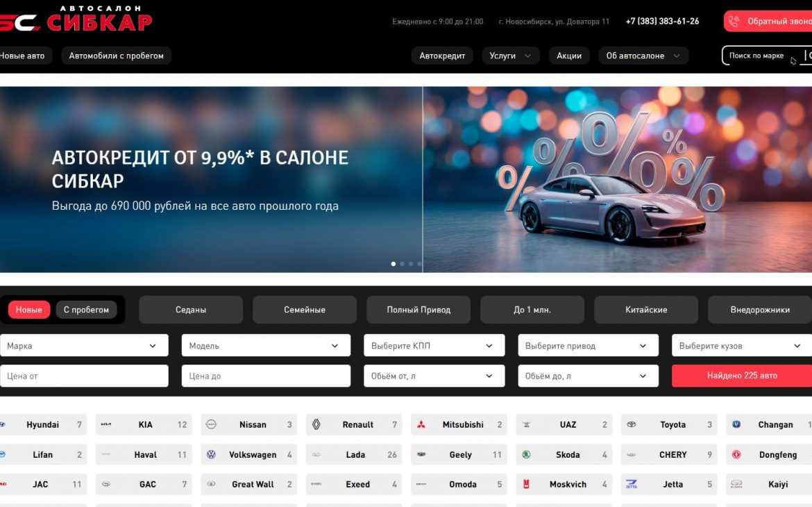Viewport: 812px width, 507px height.
Task: Open the Объём от, л dropdown
Action: click(x=434, y=376)
